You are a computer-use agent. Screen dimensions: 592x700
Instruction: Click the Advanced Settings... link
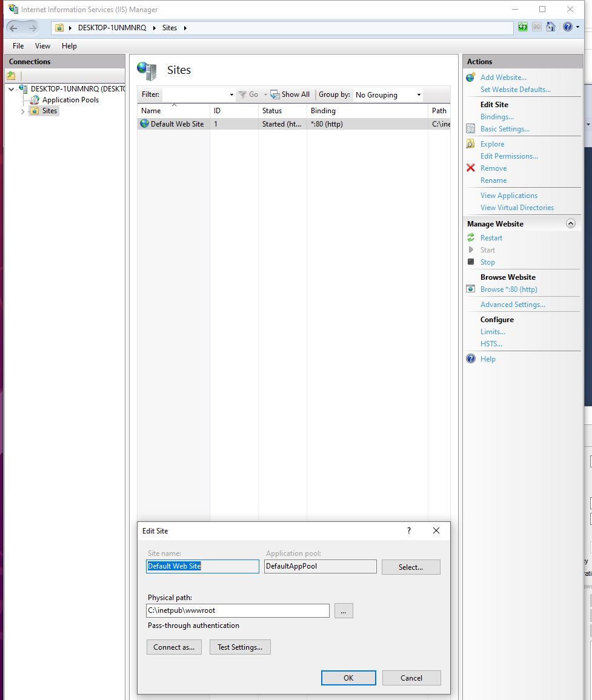pos(513,304)
